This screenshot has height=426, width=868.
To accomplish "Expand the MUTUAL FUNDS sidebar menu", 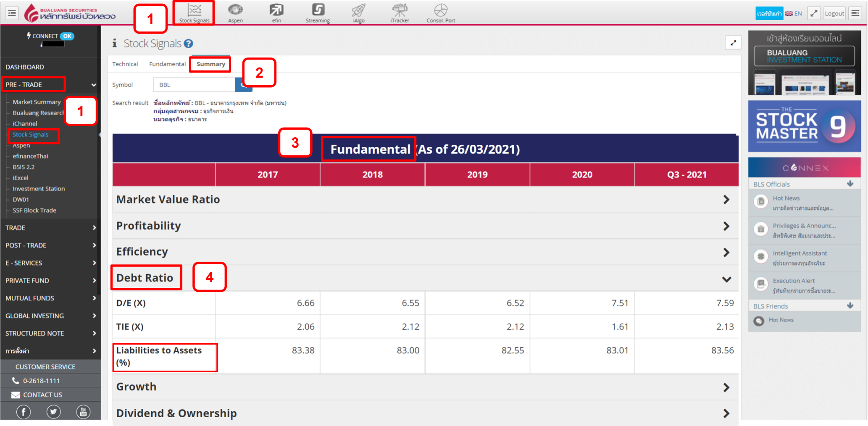I will [50, 298].
